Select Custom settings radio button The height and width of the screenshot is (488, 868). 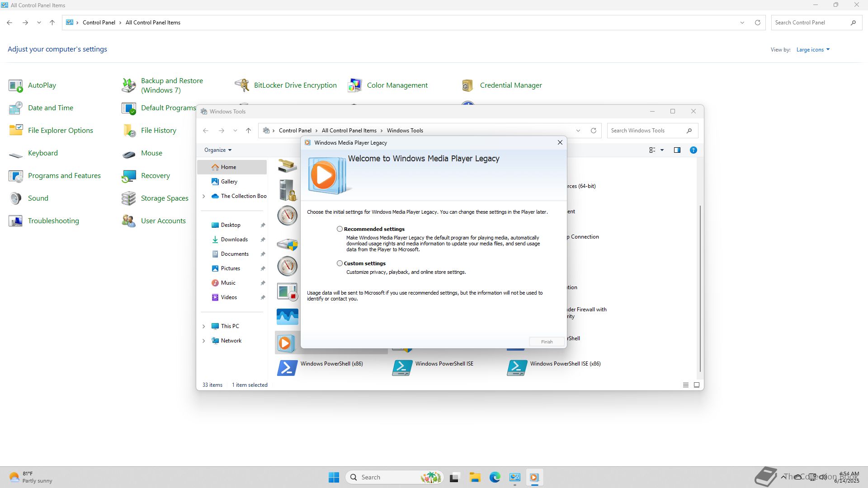click(340, 263)
